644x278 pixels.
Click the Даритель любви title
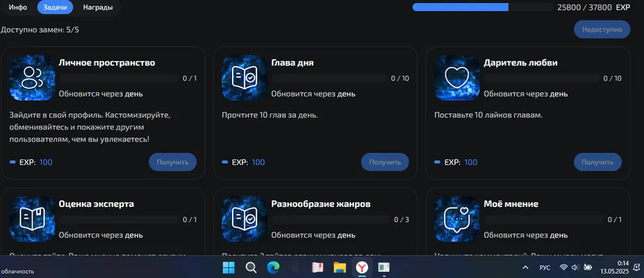[520, 63]
